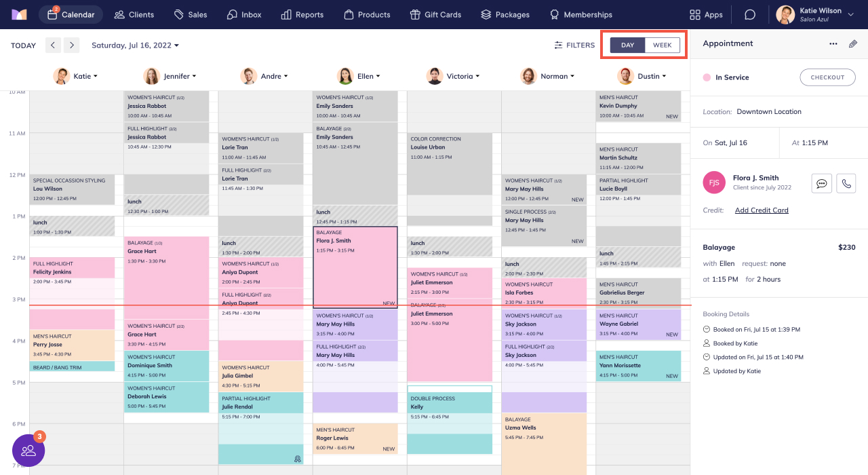Go to the next day arrow
This screenshot has width=868, height=475.
pyautogui.click(x=72, y=45)
